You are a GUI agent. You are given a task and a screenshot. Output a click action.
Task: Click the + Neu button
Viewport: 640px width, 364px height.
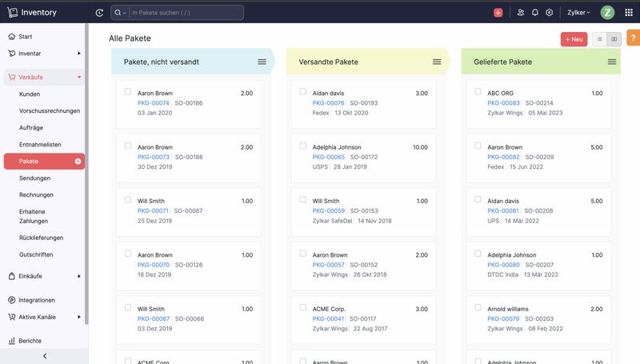point(574,39)
